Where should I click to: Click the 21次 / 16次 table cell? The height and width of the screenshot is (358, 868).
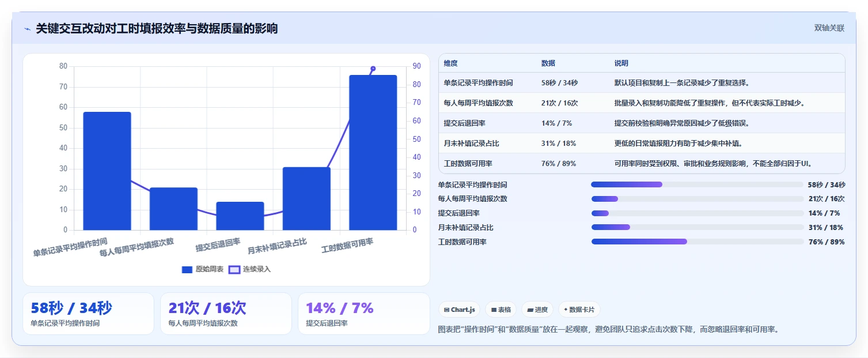(559, 103)
